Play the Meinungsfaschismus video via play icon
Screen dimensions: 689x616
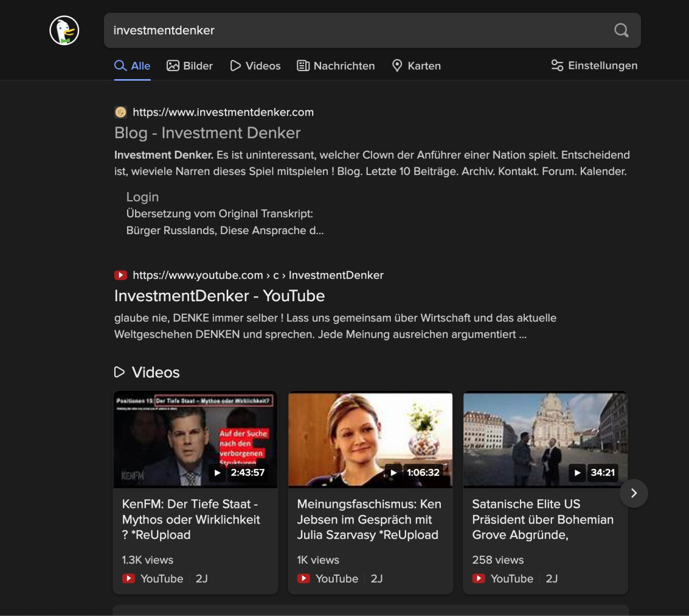pos(393,473)
